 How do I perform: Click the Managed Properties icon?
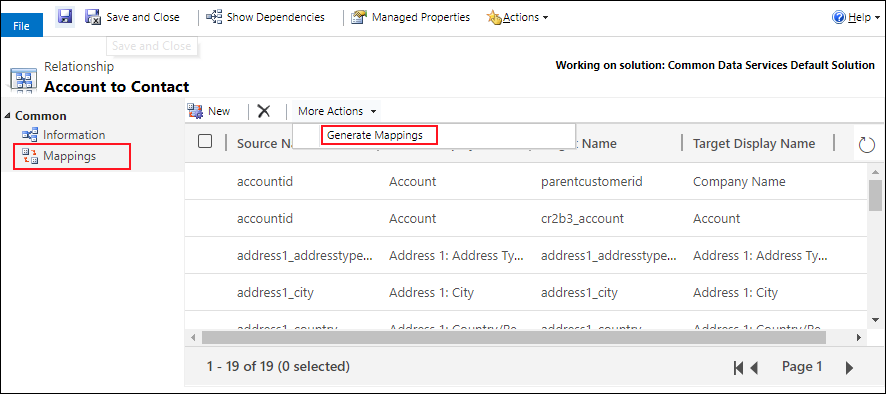(359, 18)
